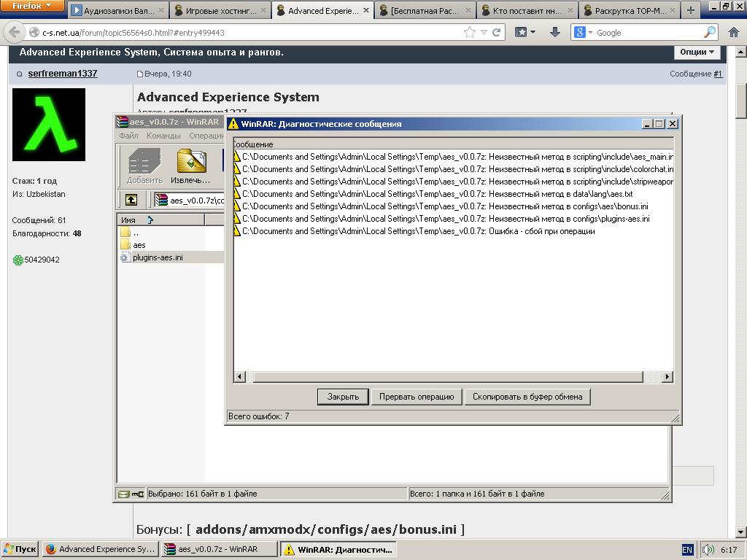Viewport: 747px width, 560px height.
Task: Open message #1 permalink
Action: 718,74
